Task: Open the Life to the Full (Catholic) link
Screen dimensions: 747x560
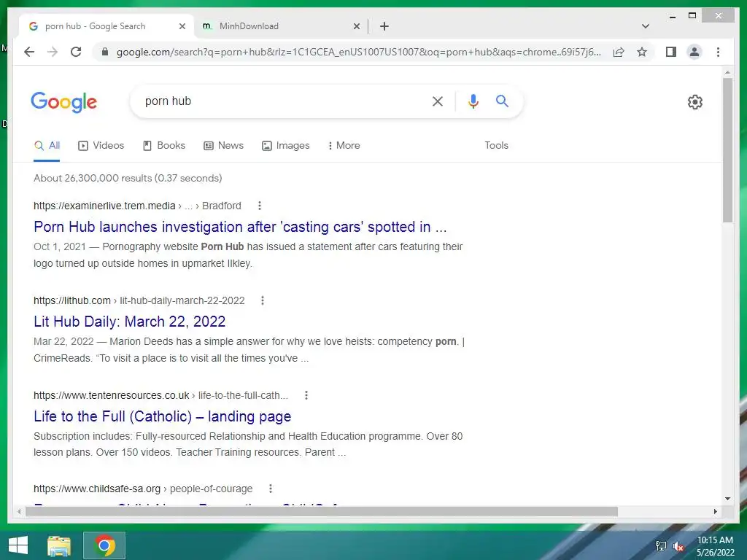Action: click(163, 416)
